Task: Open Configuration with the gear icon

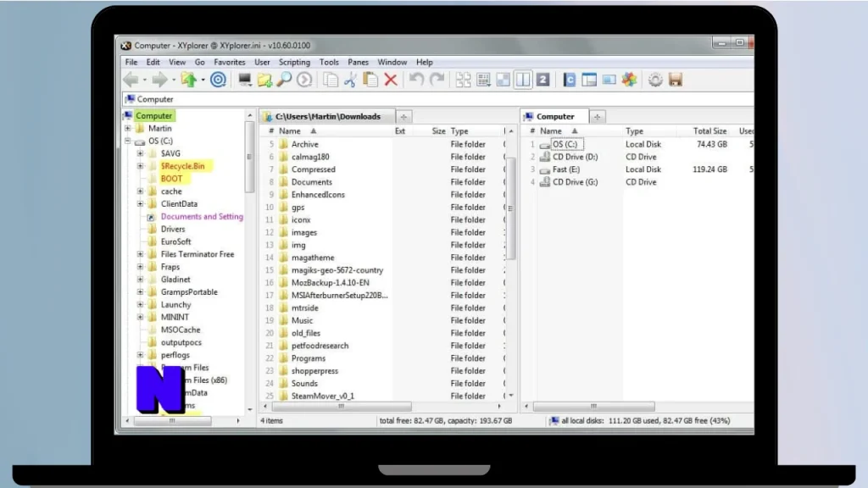Action: click(655, 80)
